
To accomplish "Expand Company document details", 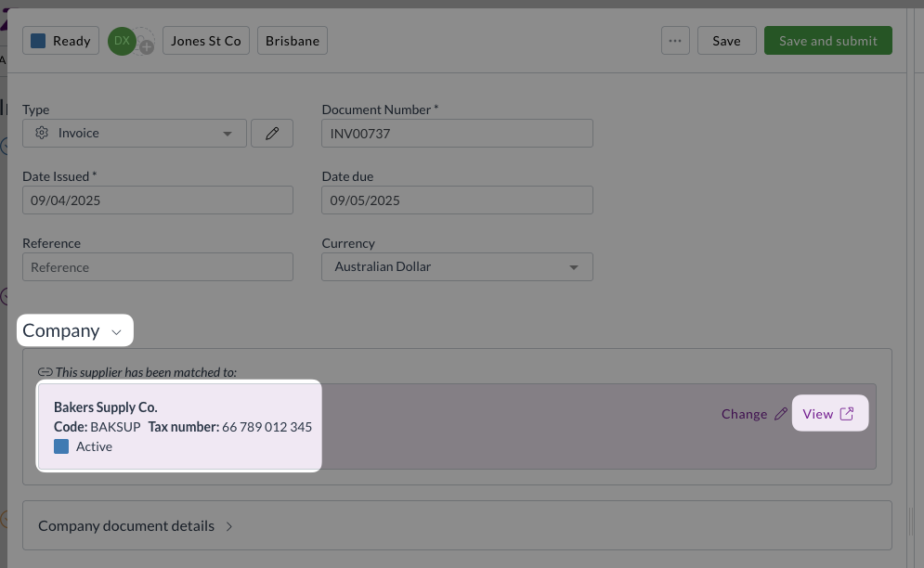I will 136,526.
